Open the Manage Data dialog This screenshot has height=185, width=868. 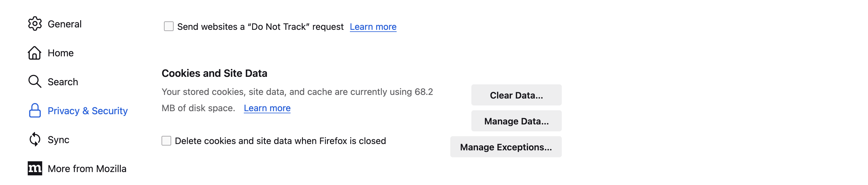516,121
